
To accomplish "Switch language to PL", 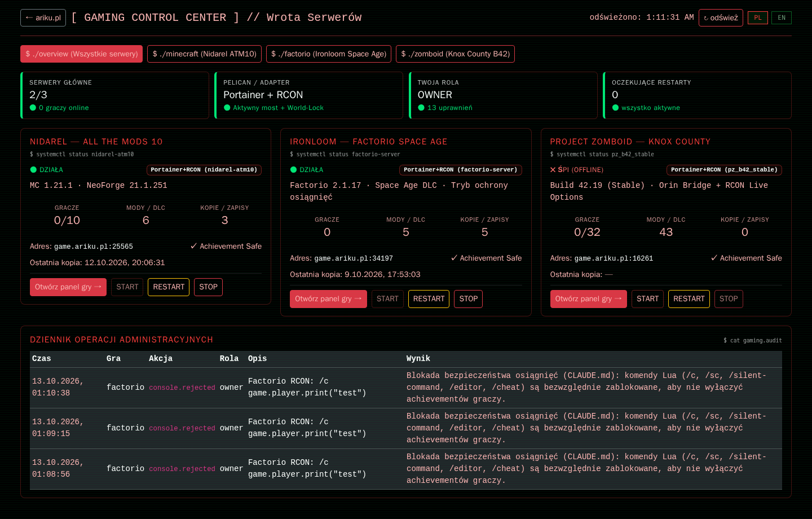I will [x=758, y=17].
